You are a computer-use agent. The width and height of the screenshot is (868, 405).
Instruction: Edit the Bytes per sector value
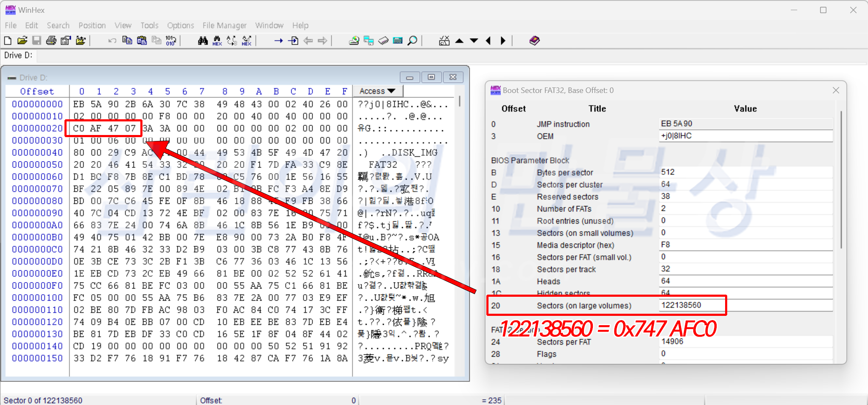click(746, 172)
